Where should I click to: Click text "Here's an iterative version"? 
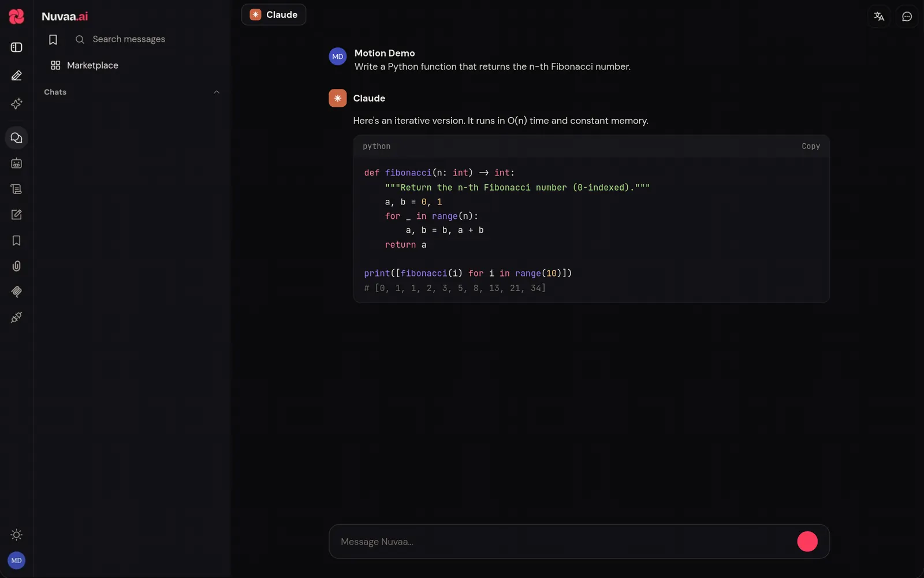click(x=409, y=121)
